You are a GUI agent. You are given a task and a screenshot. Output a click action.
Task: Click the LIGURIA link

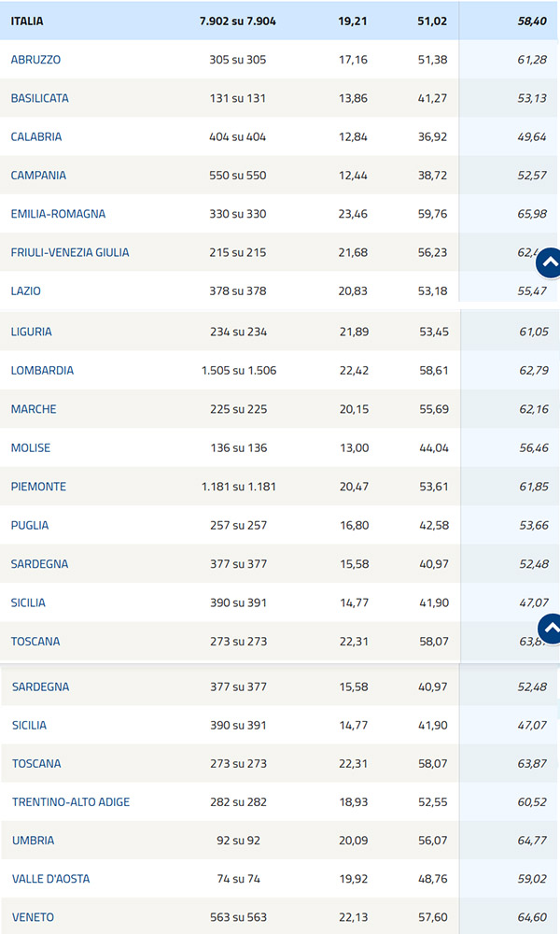coord(32,332)
